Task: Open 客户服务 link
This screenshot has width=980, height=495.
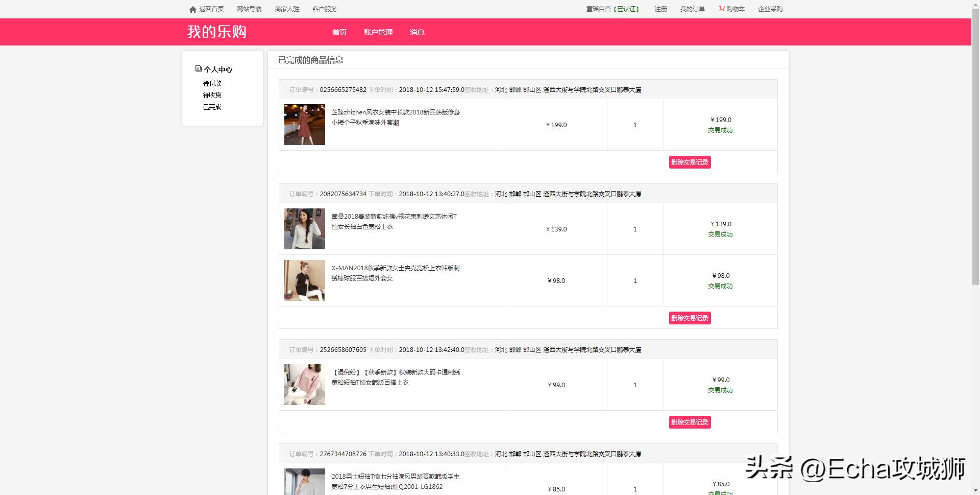Action: [x=325, y=9]
